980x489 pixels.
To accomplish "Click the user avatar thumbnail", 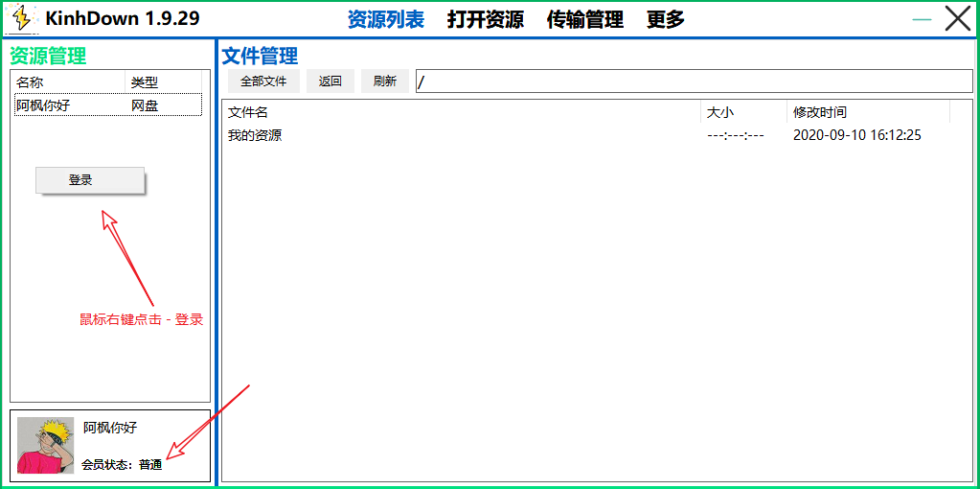I will (x=46, y=445).
